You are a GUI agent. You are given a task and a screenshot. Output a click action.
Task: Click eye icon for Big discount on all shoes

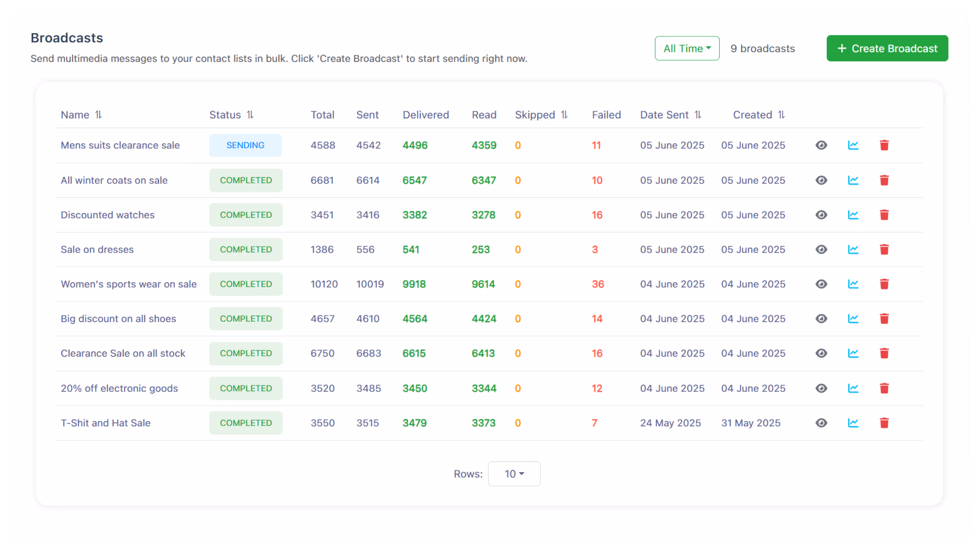[x=821, y=319]
